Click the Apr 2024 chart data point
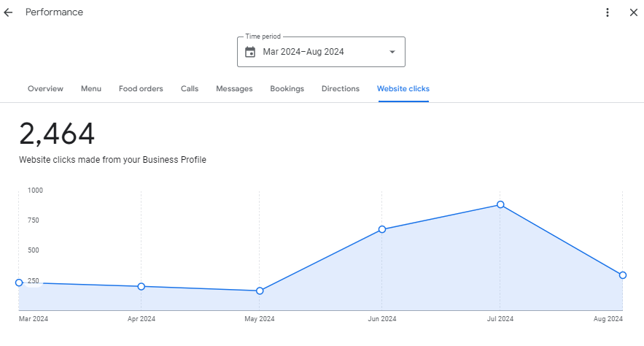 141,287
